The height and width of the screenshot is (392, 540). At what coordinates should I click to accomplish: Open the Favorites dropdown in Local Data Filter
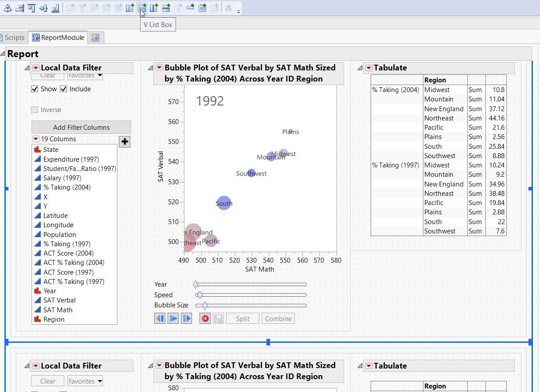point(85,75)
